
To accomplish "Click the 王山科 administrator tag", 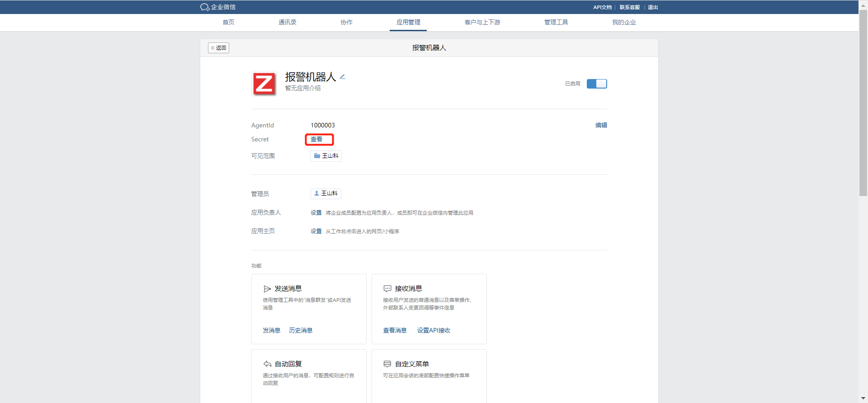I will 325,193.
